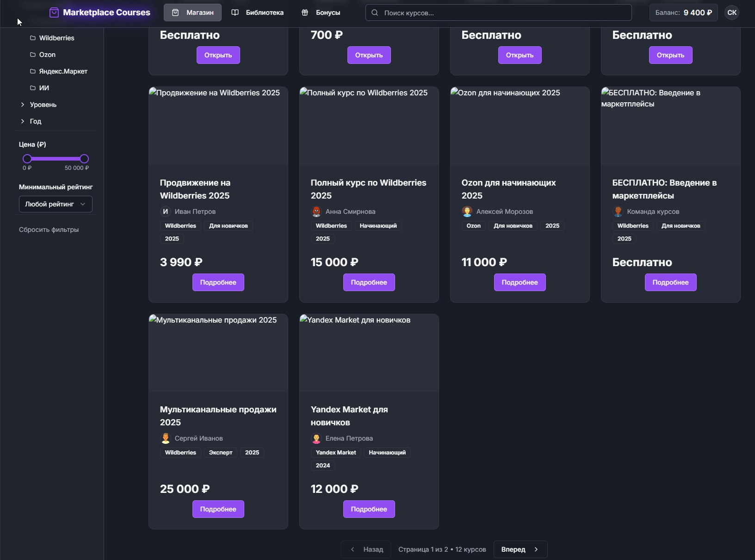Go to next page with Вперед
This screenshot has width=755, height=560.
[x=520, y=549]
